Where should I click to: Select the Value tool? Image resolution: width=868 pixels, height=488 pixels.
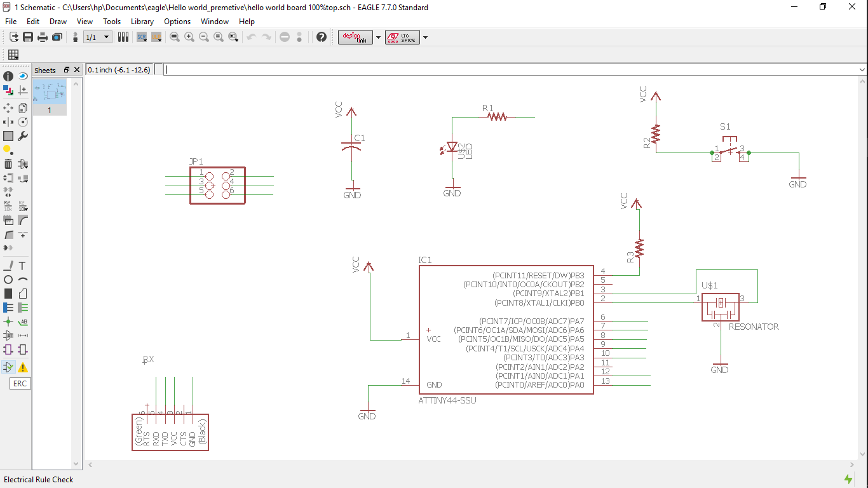[23, 206]
